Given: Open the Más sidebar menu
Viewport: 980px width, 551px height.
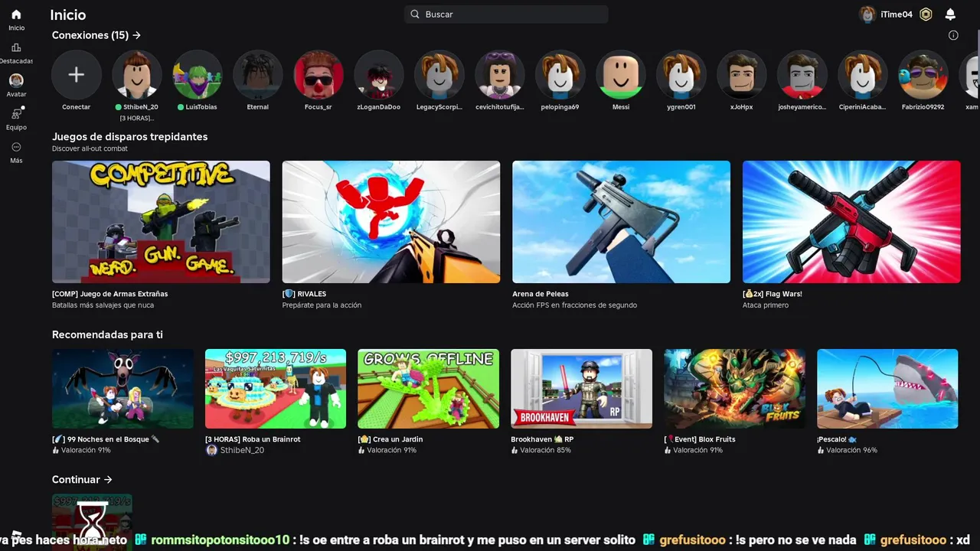Looking at the screenshot, I should click(x=16, y=147).
